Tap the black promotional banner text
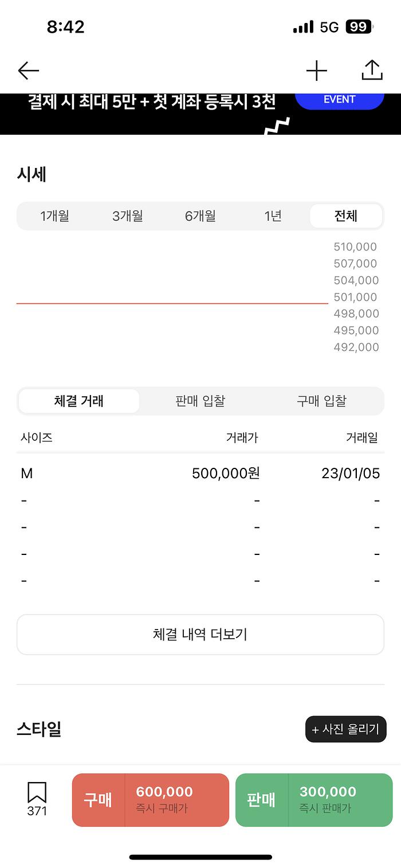This screenshot has height=868, width=401. [152, 103]
